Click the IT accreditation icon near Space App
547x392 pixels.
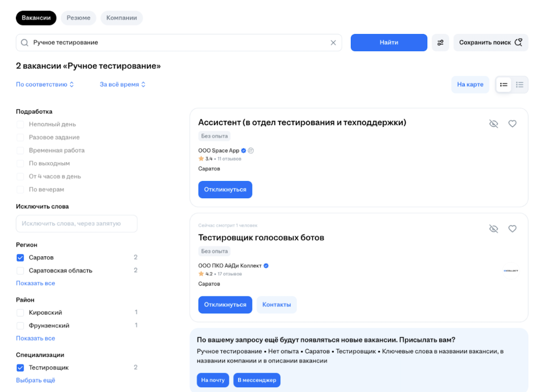251,150
